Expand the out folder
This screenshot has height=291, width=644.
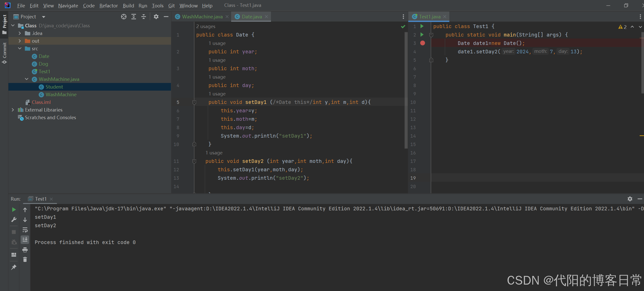click(20, 41)
